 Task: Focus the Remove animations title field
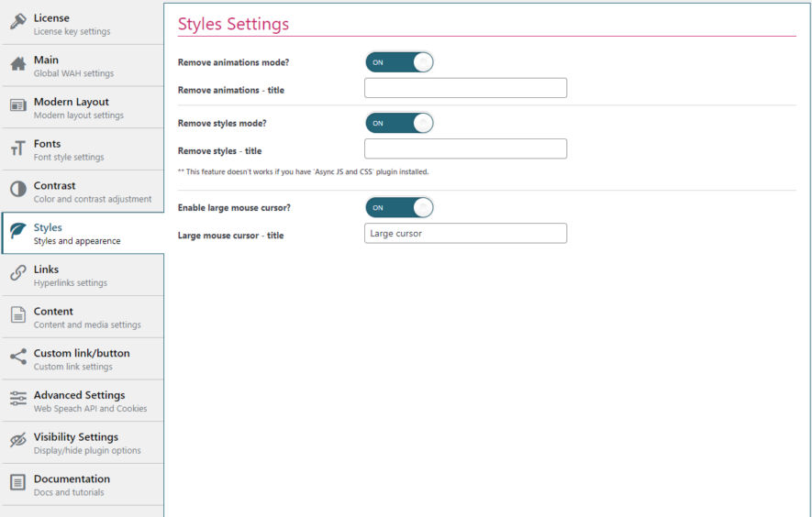tap(465, 88)
